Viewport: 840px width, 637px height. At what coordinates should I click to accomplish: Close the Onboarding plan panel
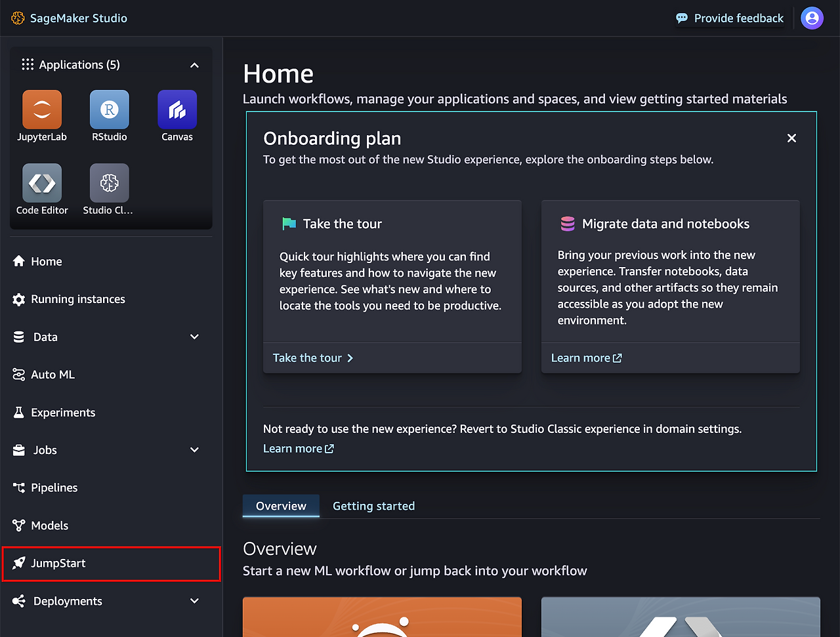pyautogui.click(x=791, y=138)
